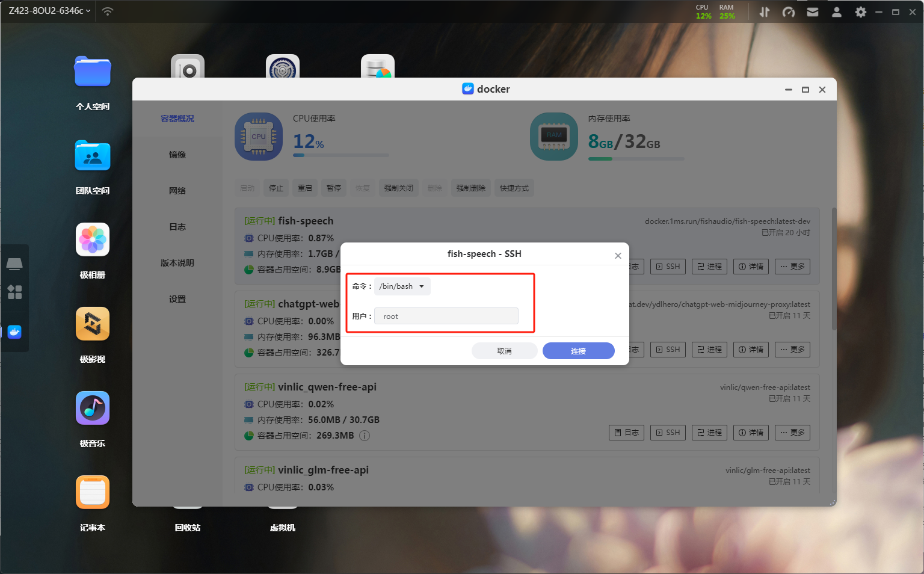
Task: Launch the 极影视 video app icon
Action: [93, 324]
